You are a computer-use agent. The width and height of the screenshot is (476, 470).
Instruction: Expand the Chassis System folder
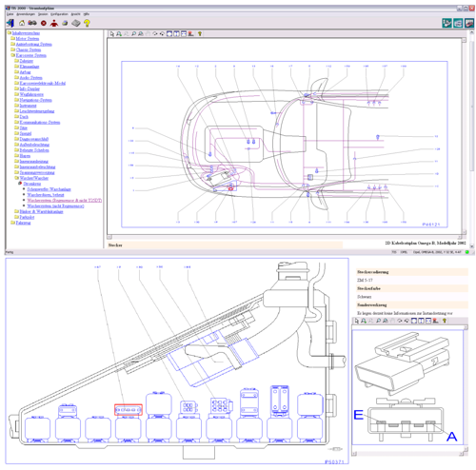point(13,49)
